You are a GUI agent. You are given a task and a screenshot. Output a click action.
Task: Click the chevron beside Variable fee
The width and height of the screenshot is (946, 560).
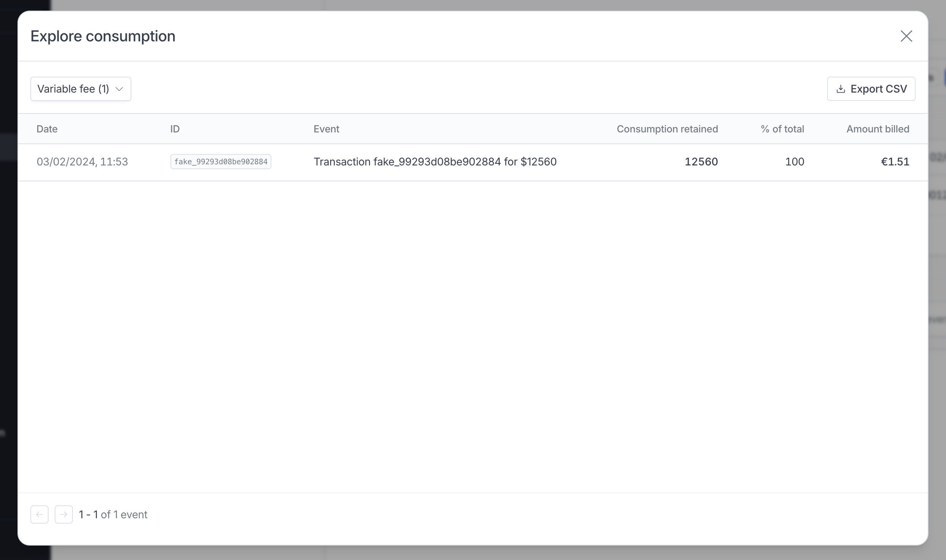[x=119, y=89]
